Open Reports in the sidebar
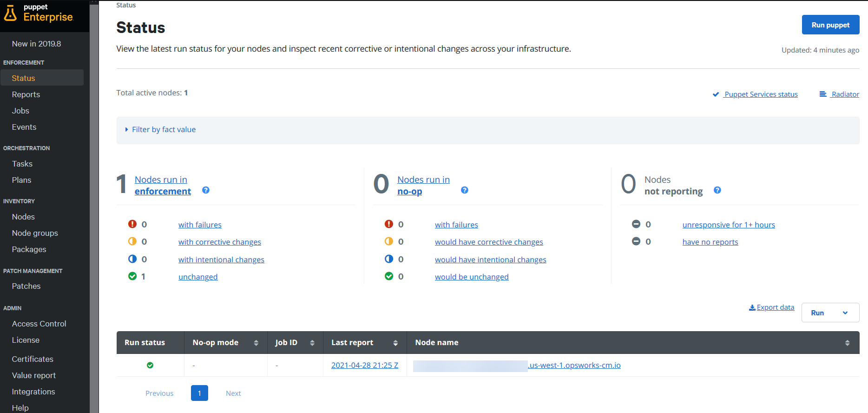Screen dimensions: 868x413 point(26,94)
